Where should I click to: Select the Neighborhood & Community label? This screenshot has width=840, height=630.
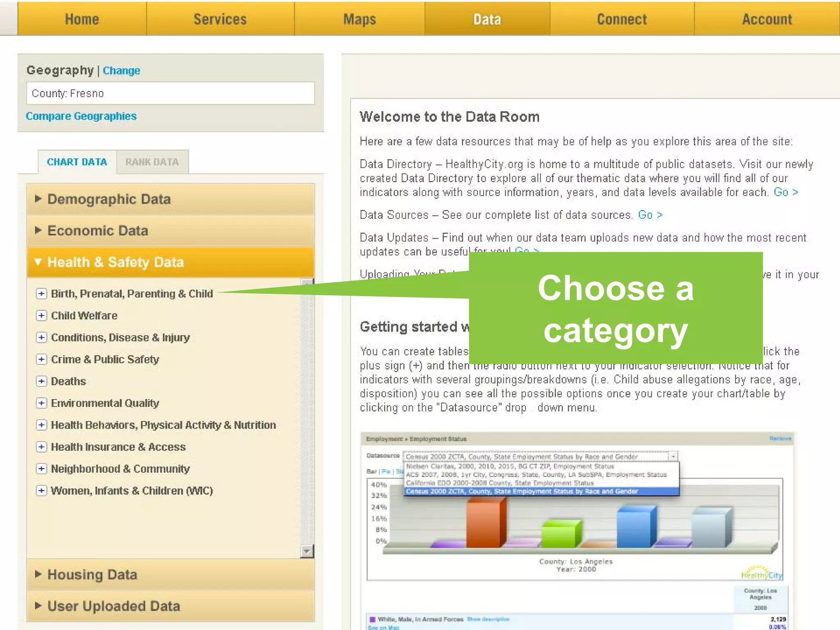pos(120,468)
